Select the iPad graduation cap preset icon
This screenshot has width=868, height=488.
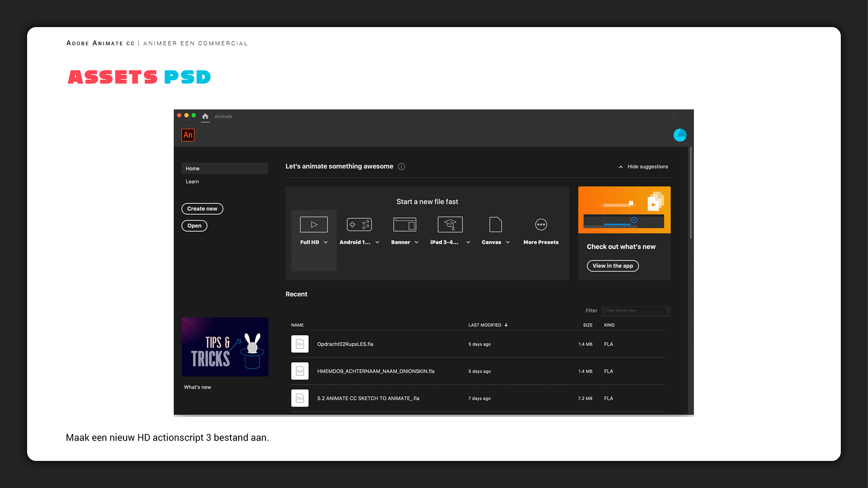(450, 225)
